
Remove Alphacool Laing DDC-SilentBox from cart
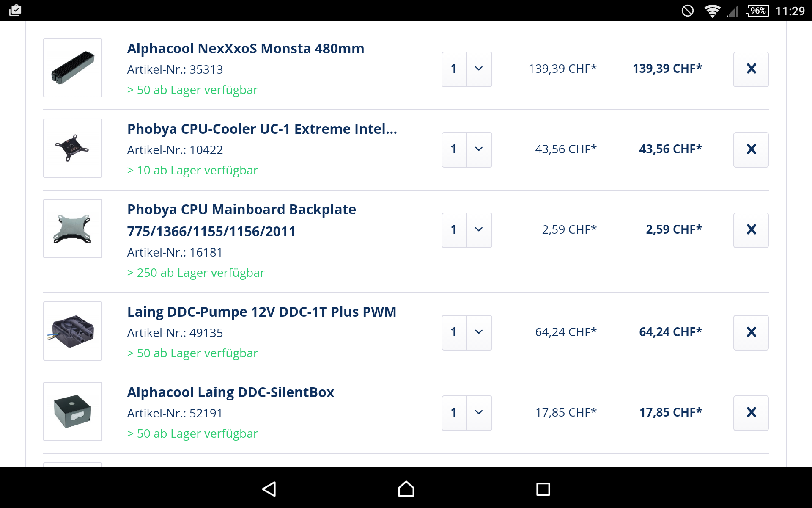[x=751, y=413]
